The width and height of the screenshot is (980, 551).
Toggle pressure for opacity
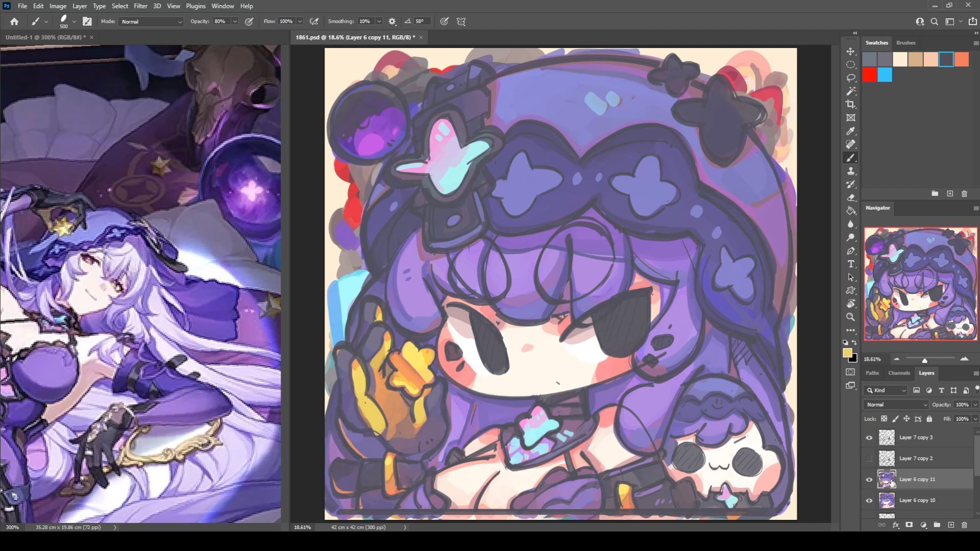[249, 21]
